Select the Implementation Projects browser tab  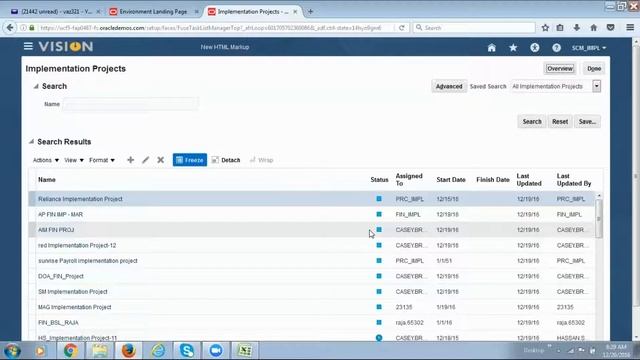(253, 11)
